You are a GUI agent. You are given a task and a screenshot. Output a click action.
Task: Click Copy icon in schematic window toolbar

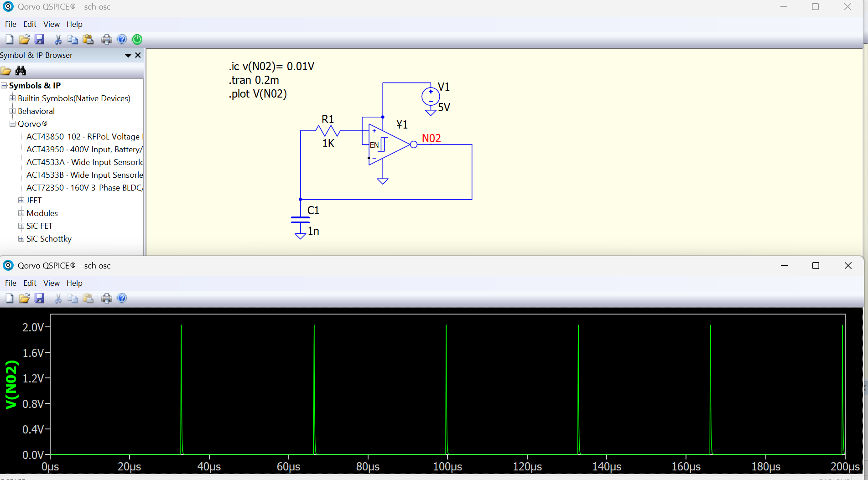(x=73, y=40)
